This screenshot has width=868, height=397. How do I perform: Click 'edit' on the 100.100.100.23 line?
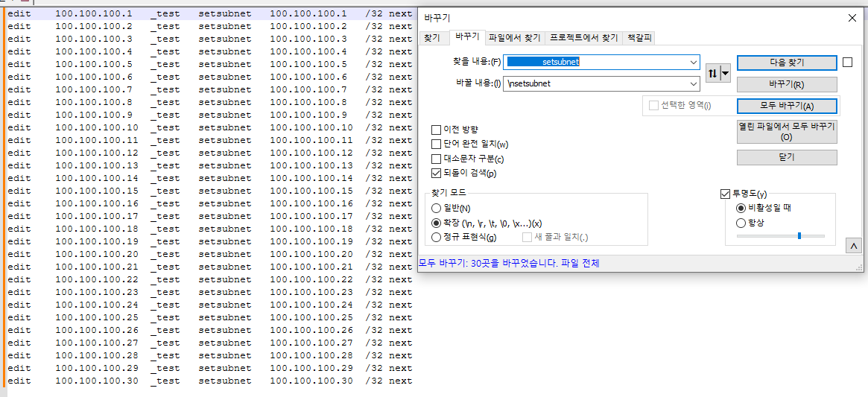[19, 292]
